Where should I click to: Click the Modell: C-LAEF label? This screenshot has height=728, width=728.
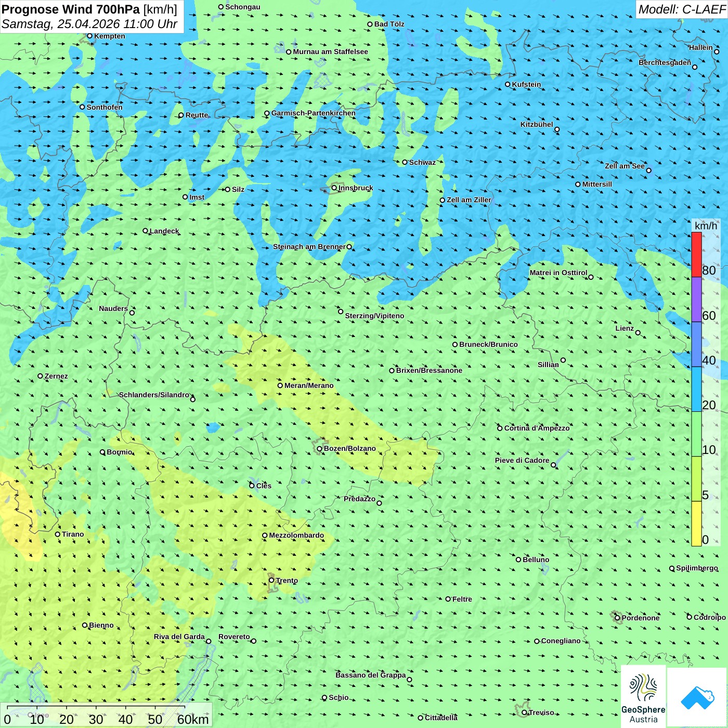[682, 9]
